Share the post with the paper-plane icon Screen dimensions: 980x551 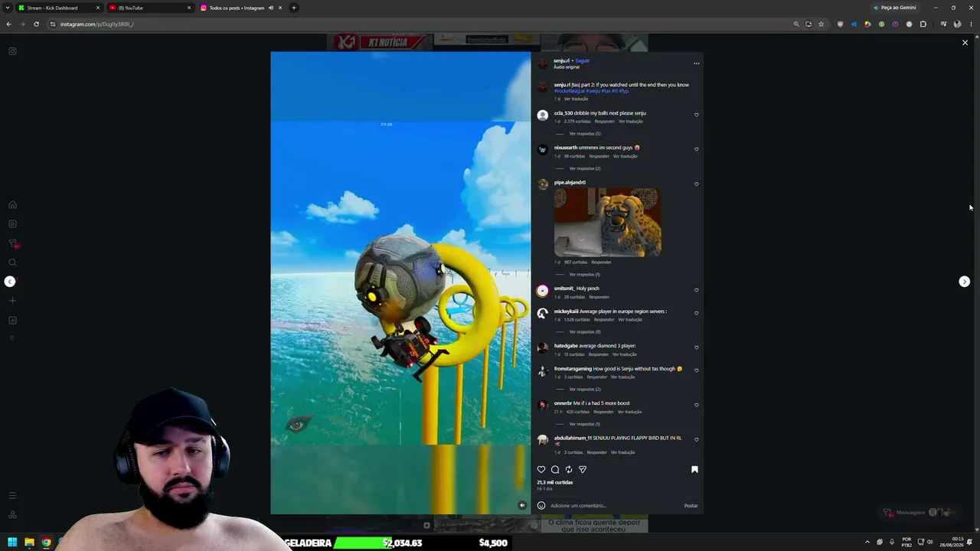(583, 469)
